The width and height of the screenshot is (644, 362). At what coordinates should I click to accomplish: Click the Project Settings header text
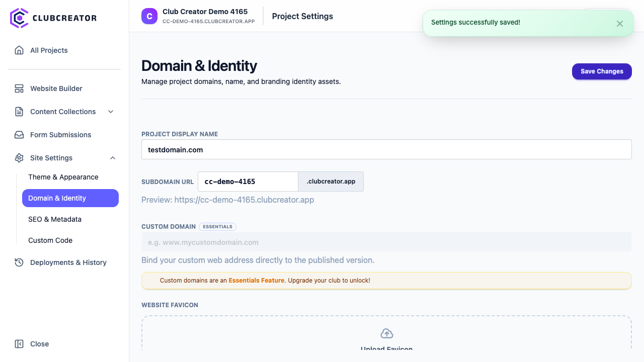pos(302,16)
